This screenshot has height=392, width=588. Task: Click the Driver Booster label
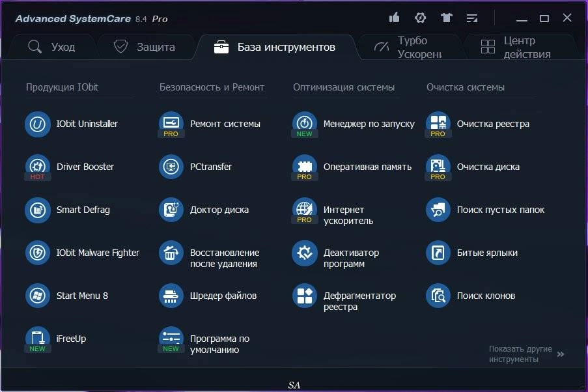85,167
